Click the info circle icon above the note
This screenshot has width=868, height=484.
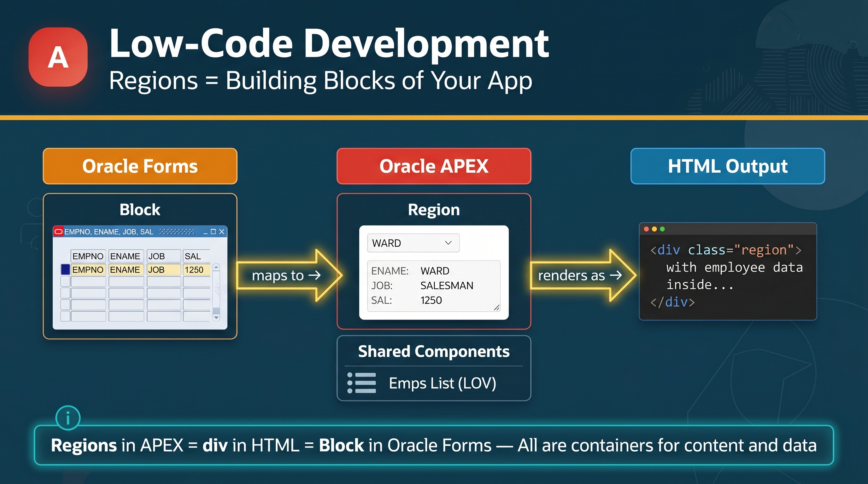[68, 418]
